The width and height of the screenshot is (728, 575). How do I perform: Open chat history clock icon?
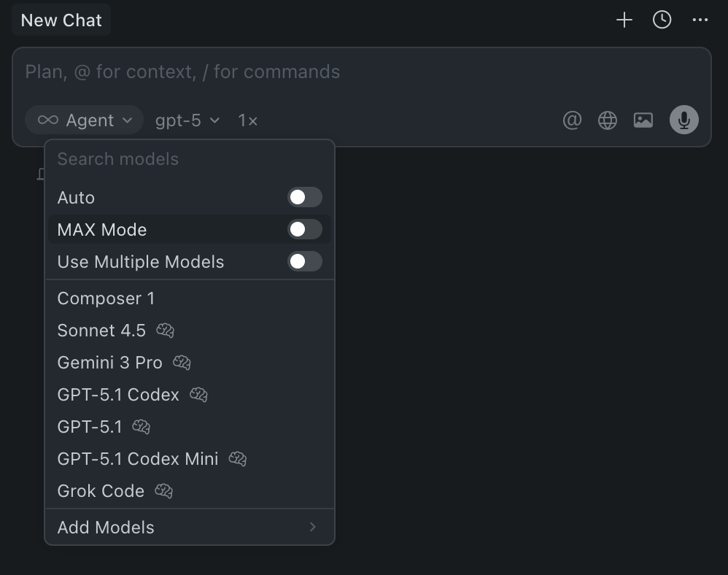662,20
